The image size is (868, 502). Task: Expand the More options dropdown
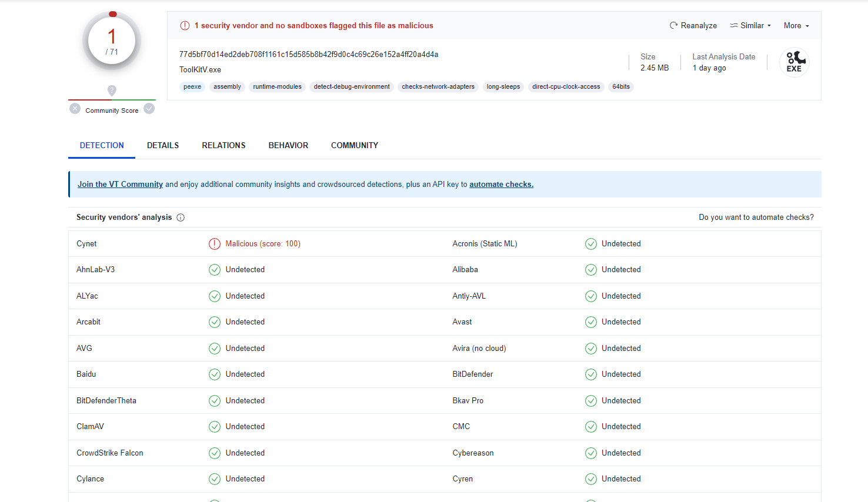(796, 25)
